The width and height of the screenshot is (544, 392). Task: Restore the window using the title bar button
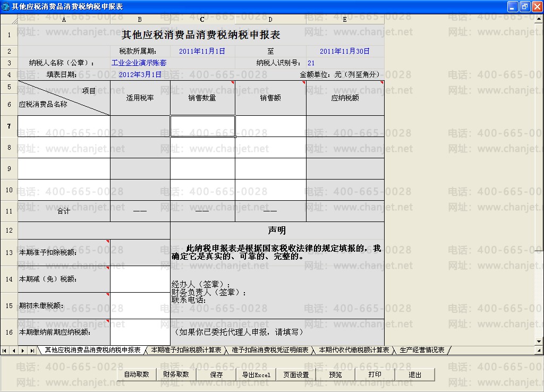524,6
